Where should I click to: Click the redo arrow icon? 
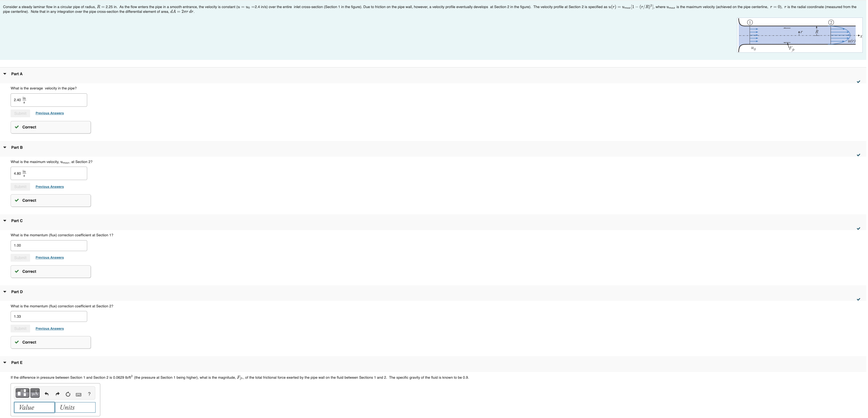point(57,394)
